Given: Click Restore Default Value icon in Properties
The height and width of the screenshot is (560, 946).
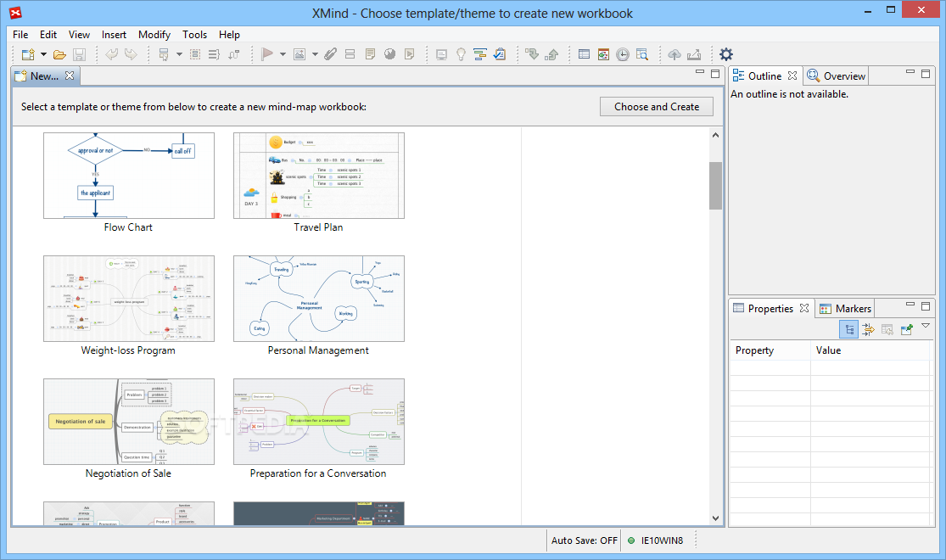Looking at the screenshot, I should [x=887, y=329].
